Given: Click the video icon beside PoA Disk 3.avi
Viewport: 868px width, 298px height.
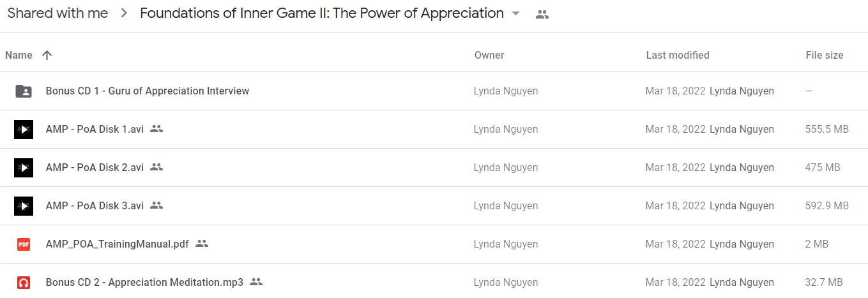Looking at the screenshot, I should pyautogui.click(x=24, y=206).
